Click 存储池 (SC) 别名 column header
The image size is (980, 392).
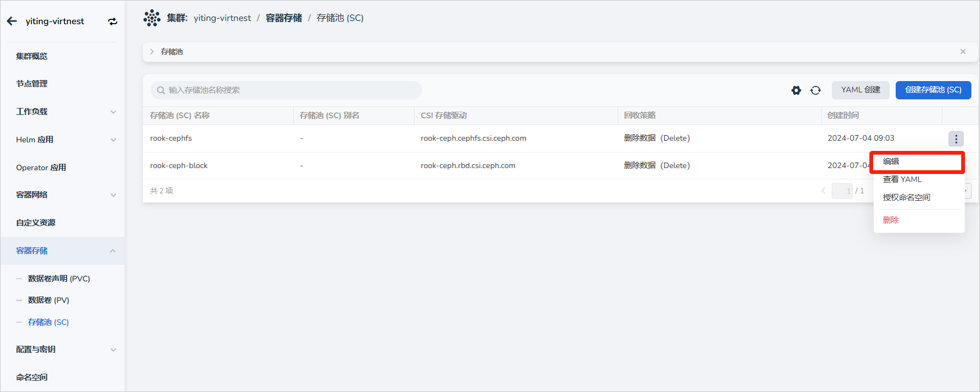click(330, 115)
